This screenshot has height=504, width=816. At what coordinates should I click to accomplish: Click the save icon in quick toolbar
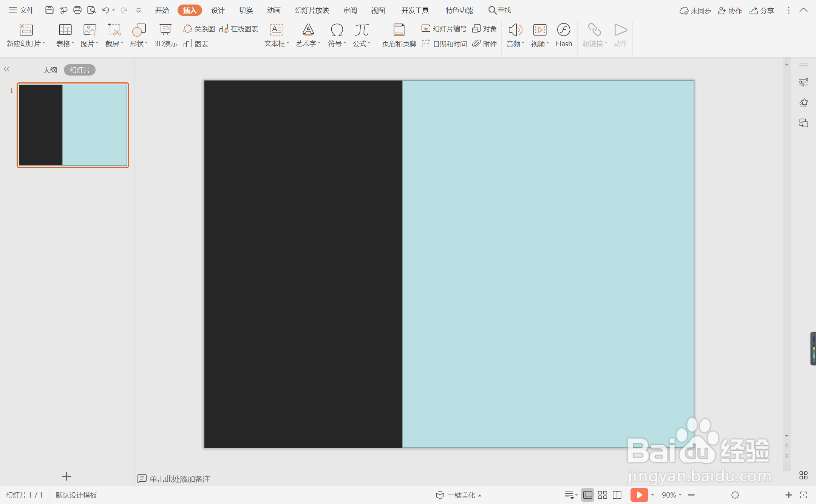click(x=49, y=10)
